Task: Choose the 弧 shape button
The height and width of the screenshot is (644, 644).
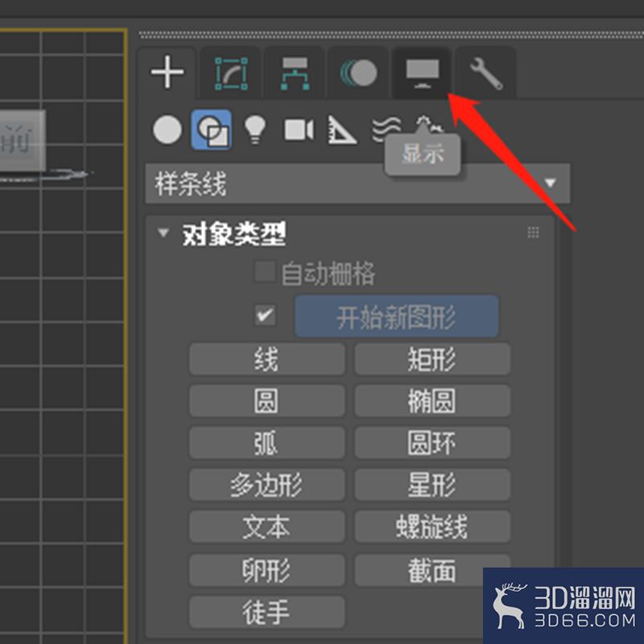Action: (266, 444)
